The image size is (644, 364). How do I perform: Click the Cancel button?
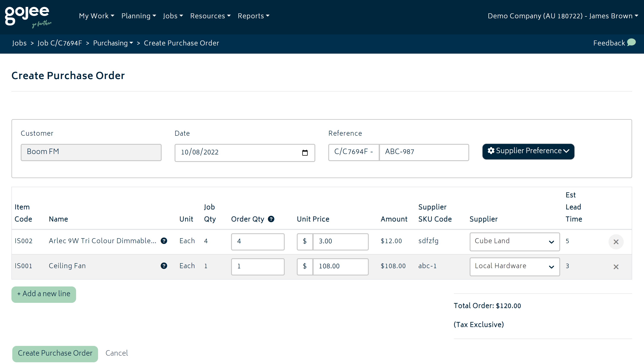point(117,353)
